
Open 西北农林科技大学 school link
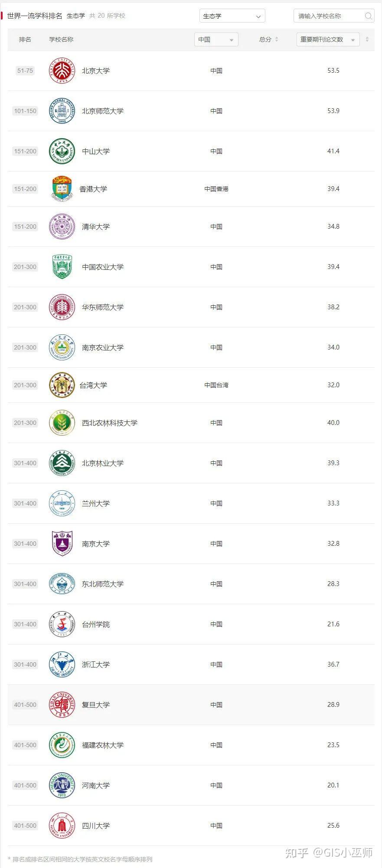coord(110,423)
